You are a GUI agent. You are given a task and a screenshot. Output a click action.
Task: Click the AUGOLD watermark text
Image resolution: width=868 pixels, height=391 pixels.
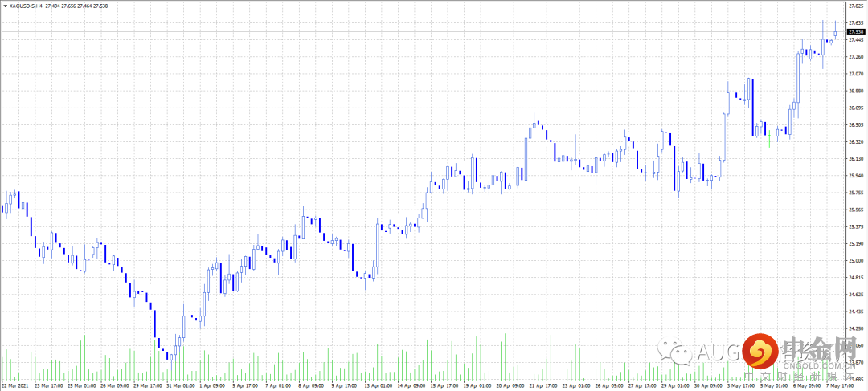click(x=718, y=352)
